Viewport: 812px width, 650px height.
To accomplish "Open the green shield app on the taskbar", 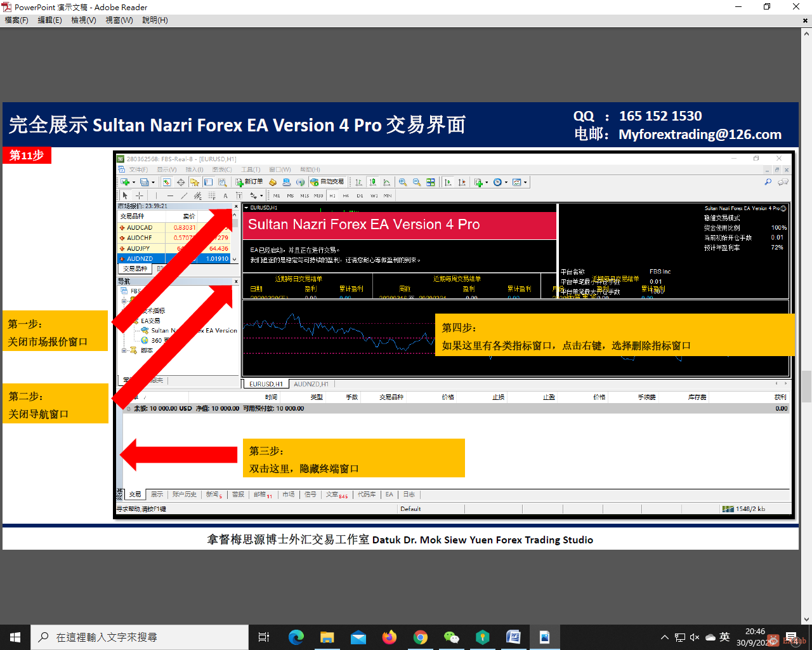I will tap(483, 637).
